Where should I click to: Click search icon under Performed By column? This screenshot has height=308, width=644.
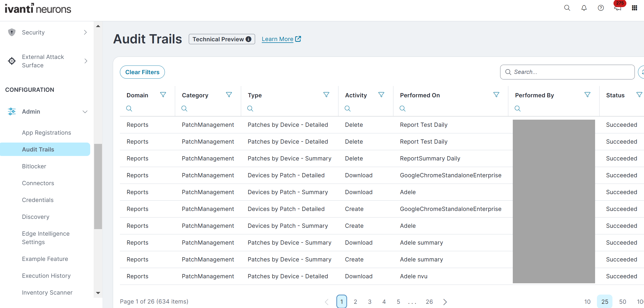click(518, 108)
